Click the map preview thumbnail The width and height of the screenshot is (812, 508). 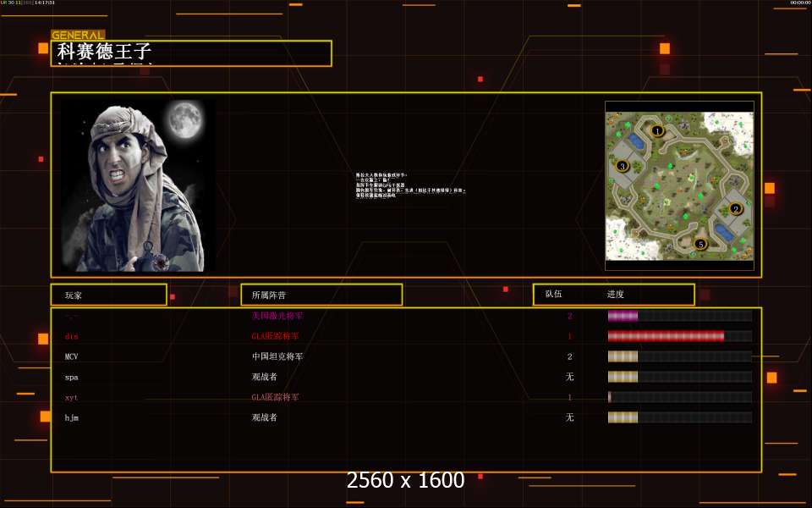[679, 186]
